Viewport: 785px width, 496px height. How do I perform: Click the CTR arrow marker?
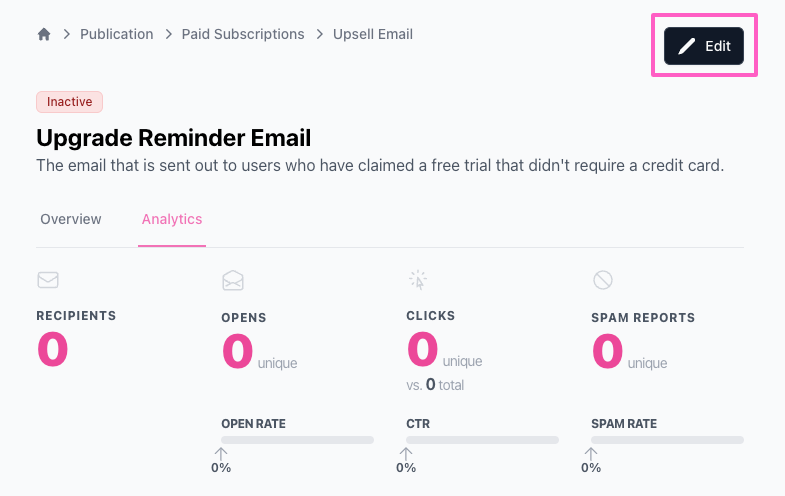pyautogui.click(x=406, y=455)
